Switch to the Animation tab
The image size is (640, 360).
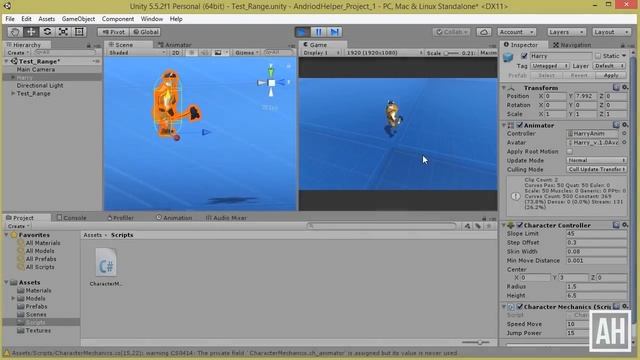click(x=174, y=218)
